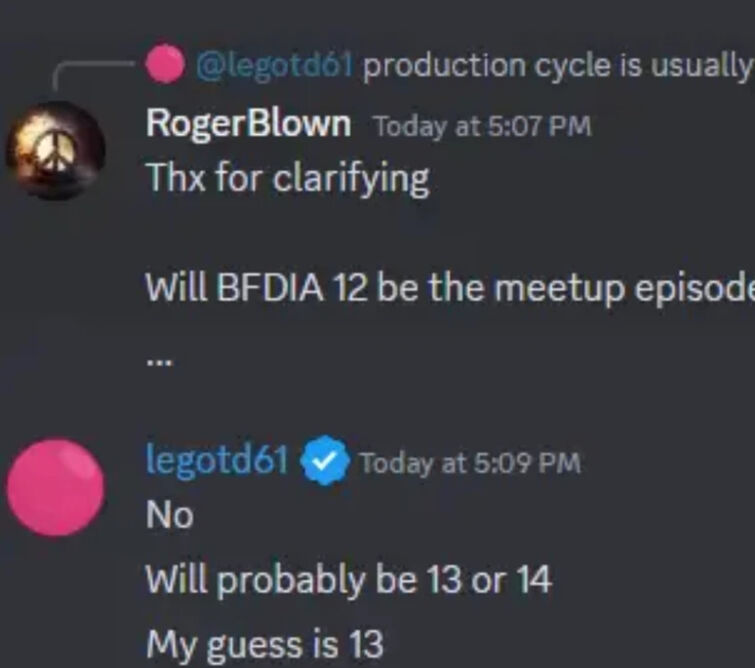Click the "Today at 5:09 PM" timestamp
This screenshot has width=755, height=668.
click(469, 463)
